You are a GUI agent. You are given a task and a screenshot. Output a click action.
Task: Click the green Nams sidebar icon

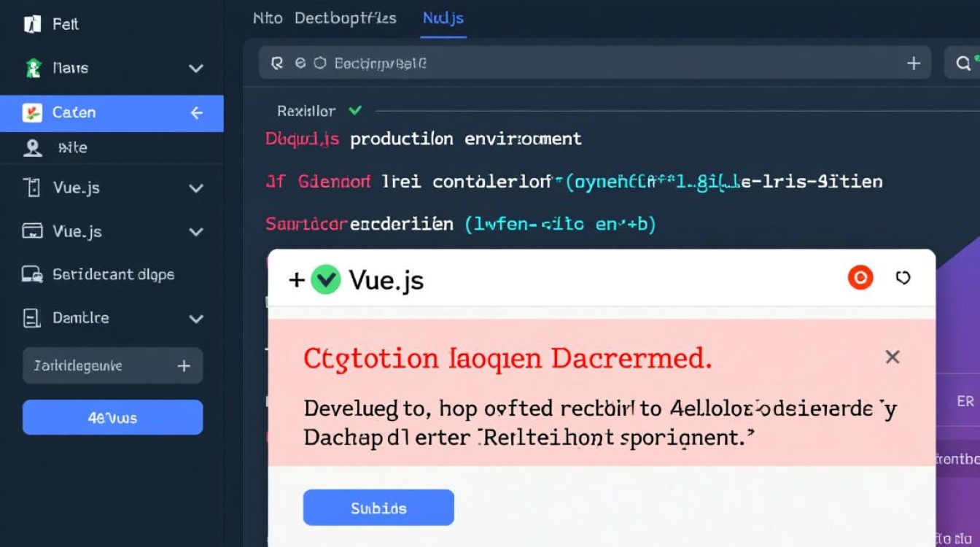pos(32,68)
